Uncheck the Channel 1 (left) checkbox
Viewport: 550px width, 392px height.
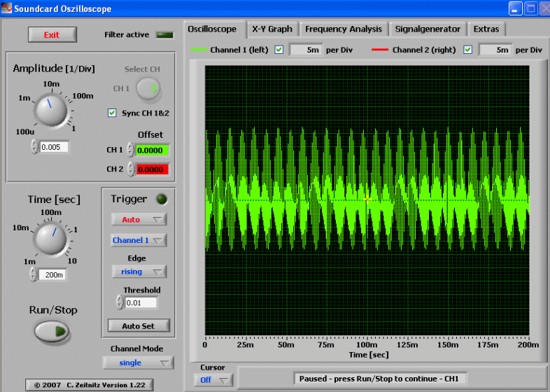279,50
